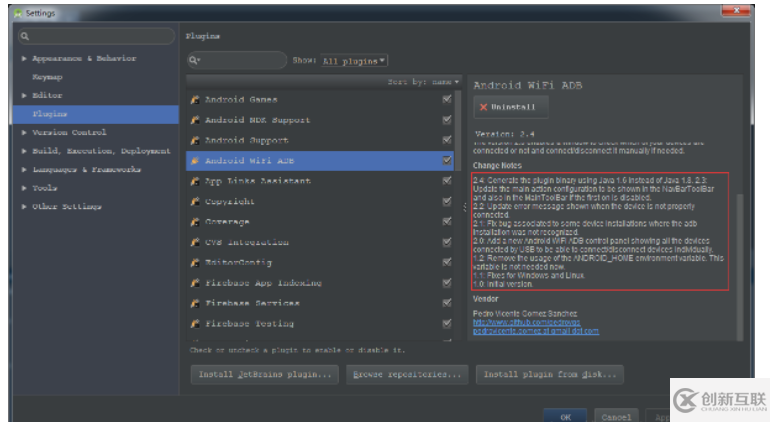Select Android Games plugin name text
The width and height of the screenshot is (770, 422).
tap(241, 100)
